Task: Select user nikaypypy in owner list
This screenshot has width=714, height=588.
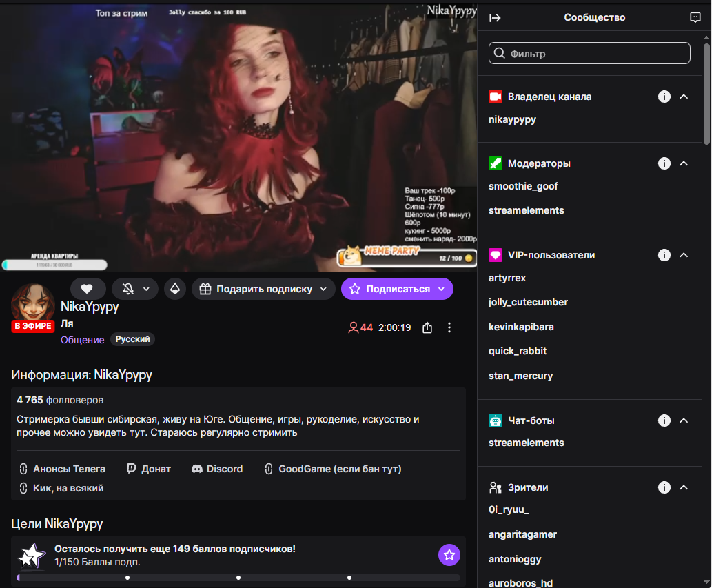Action: tap(512, 120)
